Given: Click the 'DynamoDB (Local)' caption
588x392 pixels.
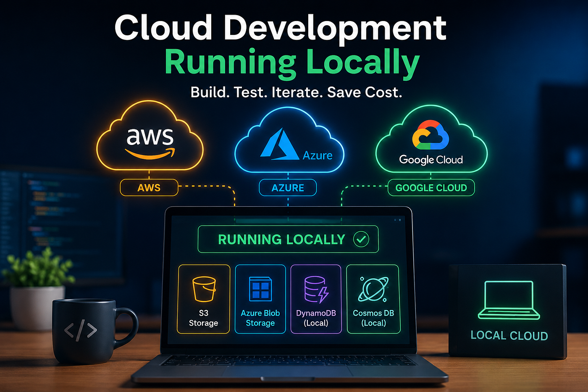Looking at the screenshot, I should tap(316, 318).
